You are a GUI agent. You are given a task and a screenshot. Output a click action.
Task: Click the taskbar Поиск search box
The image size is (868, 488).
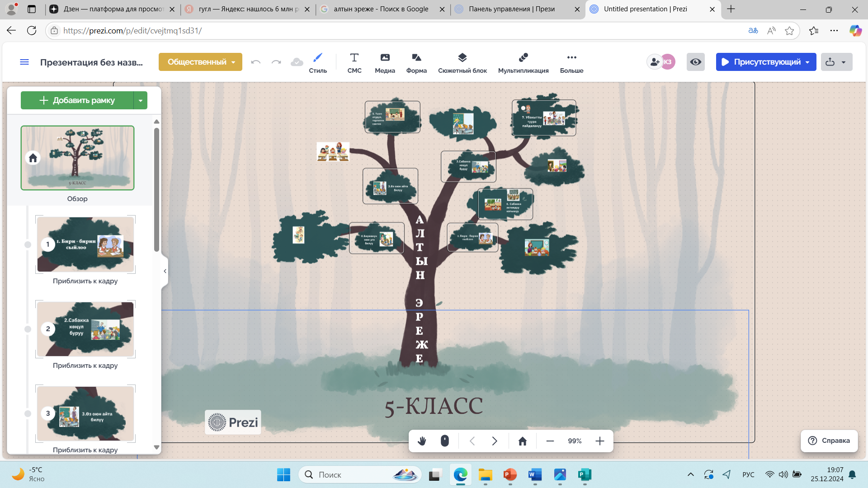[360, 474]
